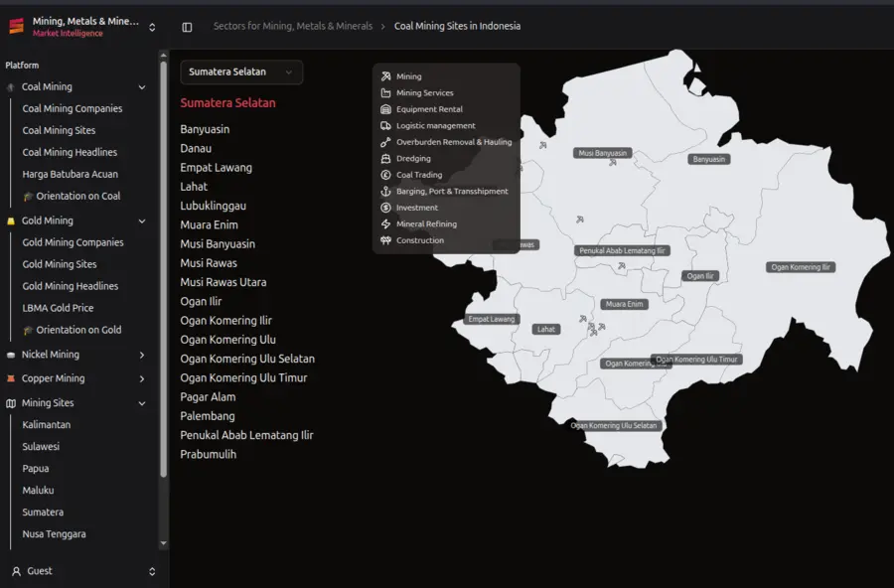
Task: Open Coal Mining Companies in sidebar
Action: pyautogui.click(x=73, y=109)
